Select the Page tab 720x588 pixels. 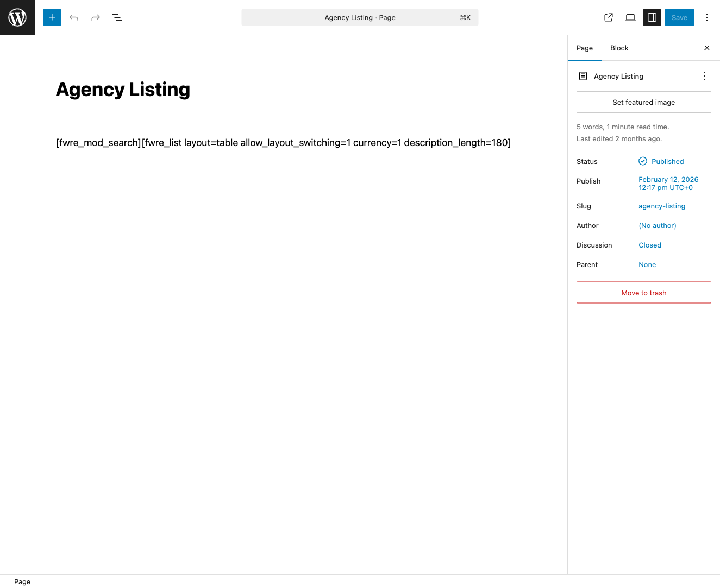[x=585, y=48]
